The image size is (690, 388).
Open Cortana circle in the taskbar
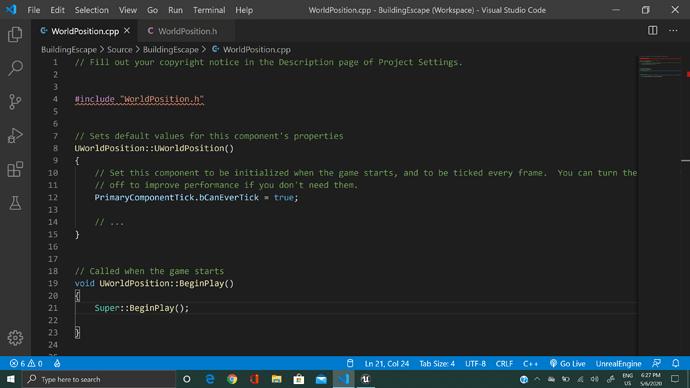point(187,379)
